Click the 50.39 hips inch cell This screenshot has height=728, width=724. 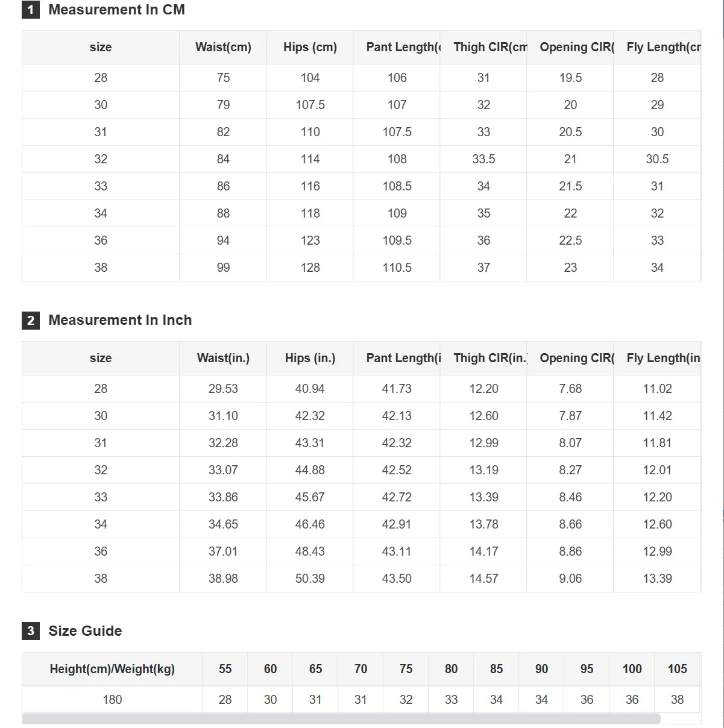pos(310,579)
